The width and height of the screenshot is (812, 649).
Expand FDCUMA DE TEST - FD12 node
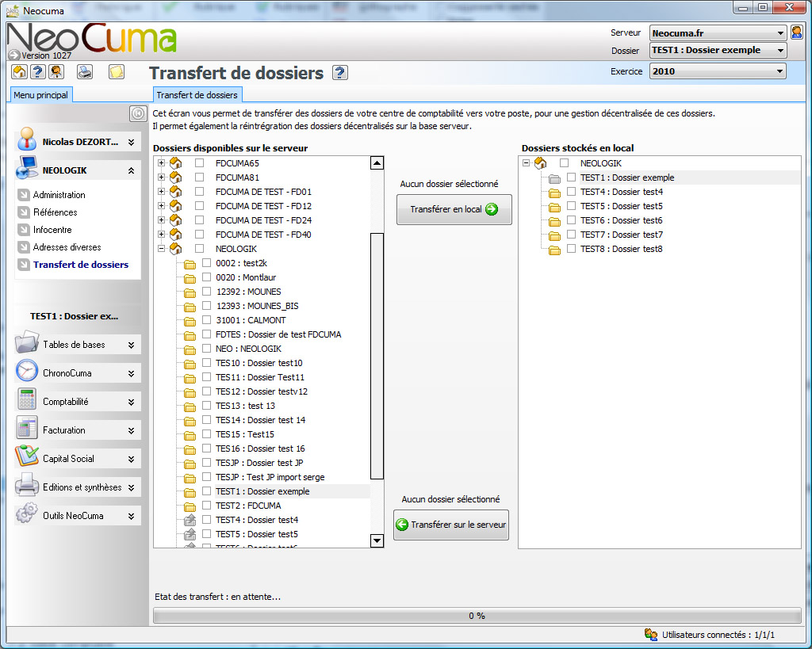click(x=162, y=205)
